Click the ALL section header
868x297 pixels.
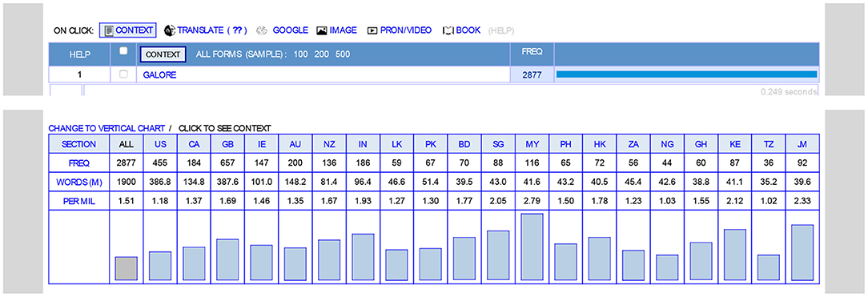(127, 144)
